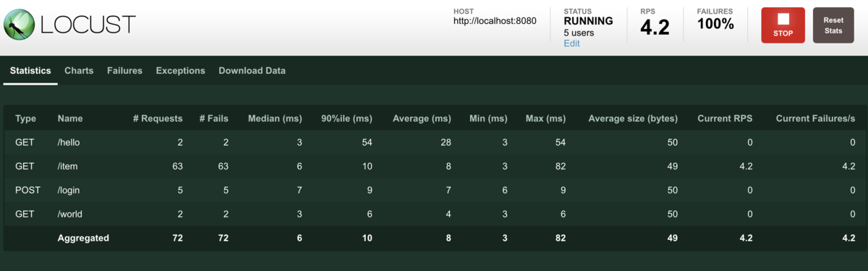Sort by # Fails column header

(213, 118)
